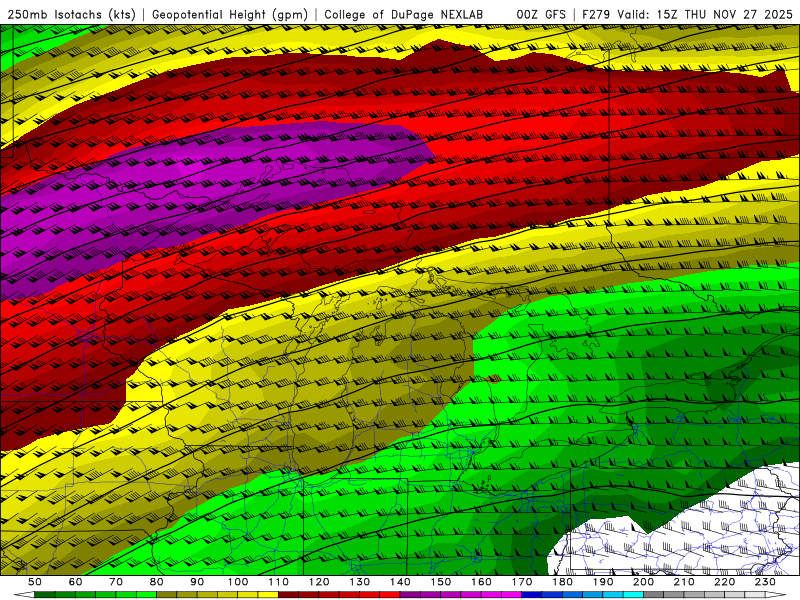
Task: Click the 150 label on the color scale
Action: pyautogui.click(x=441, y=582)
